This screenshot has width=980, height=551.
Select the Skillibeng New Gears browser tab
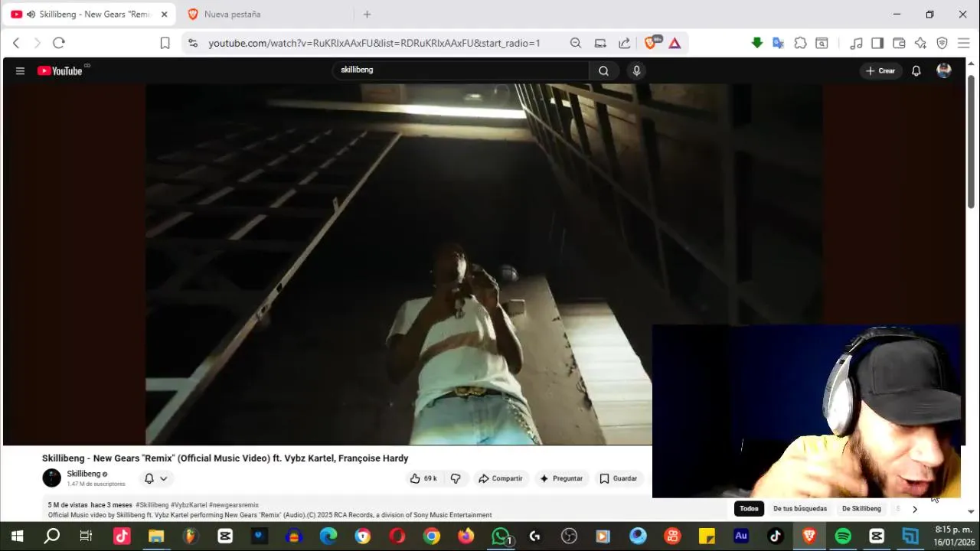tap(88, 15)
